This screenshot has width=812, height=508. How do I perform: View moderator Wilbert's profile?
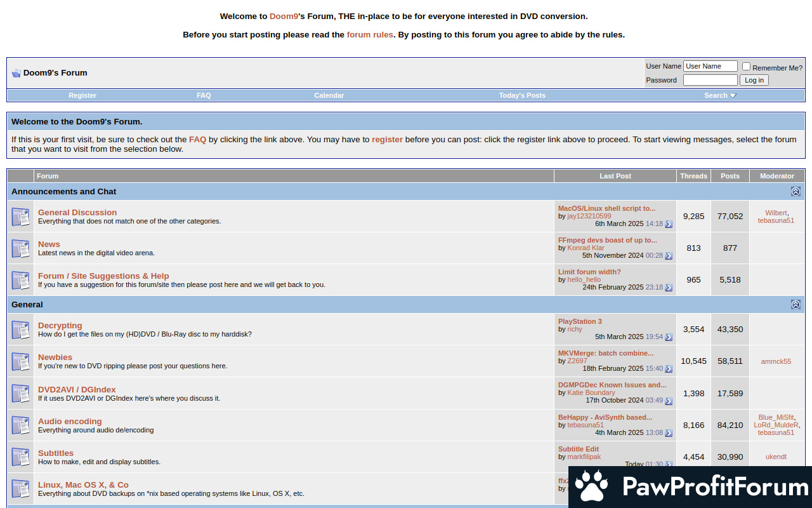(776, 213)
